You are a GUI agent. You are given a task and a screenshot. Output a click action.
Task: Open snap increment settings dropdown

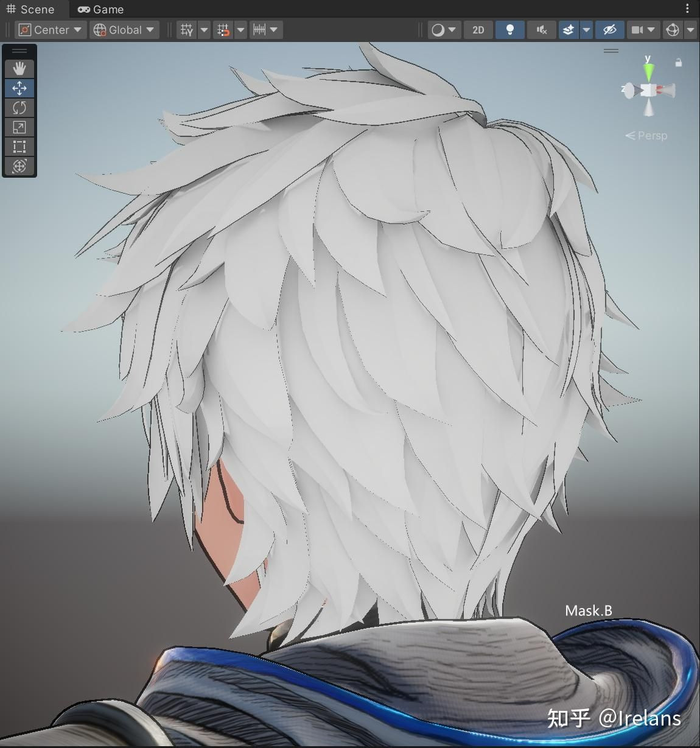(x=266, y=30)
